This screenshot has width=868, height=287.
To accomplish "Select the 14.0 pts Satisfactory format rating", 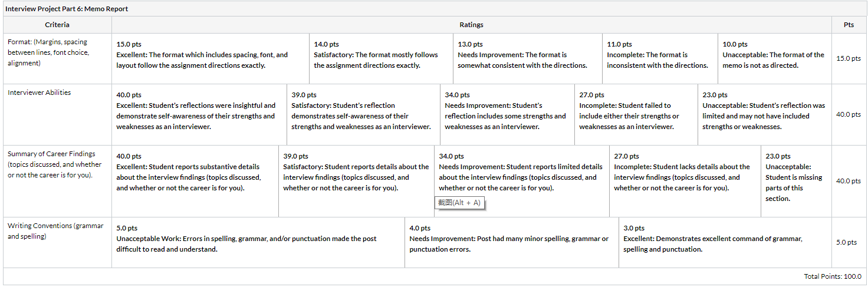I will (381, 59).
